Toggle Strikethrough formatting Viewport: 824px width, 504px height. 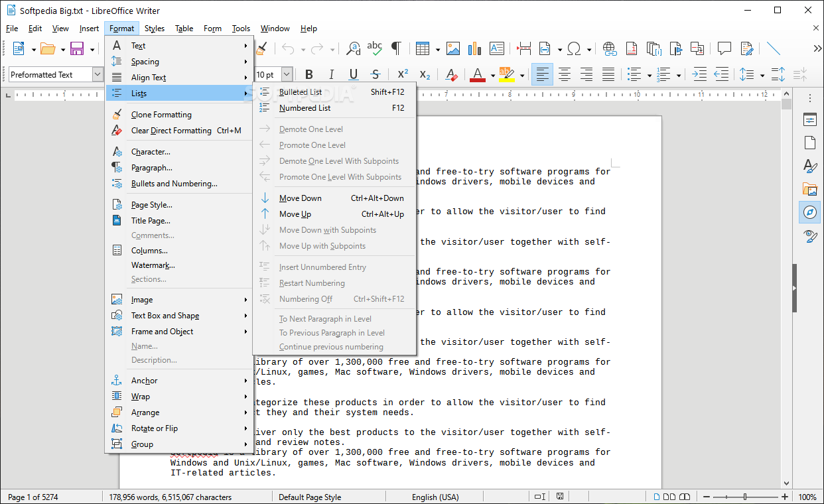(376, 75)
